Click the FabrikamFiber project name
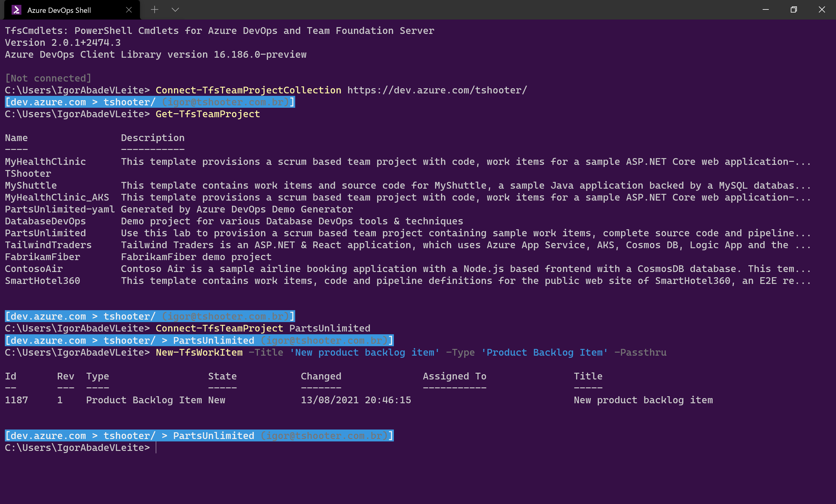Image resolution: width=836 pixels, height=504 pixels. click(42, 257)
